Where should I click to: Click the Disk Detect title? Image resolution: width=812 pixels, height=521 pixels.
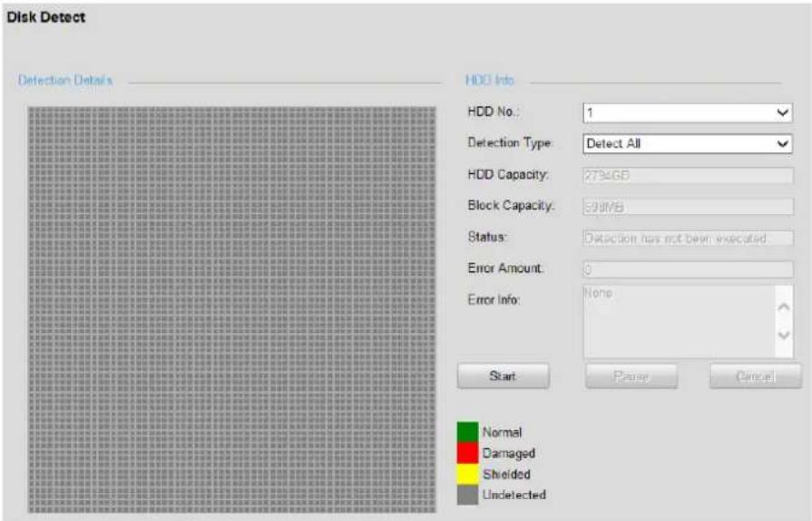(x=45, y=17)
